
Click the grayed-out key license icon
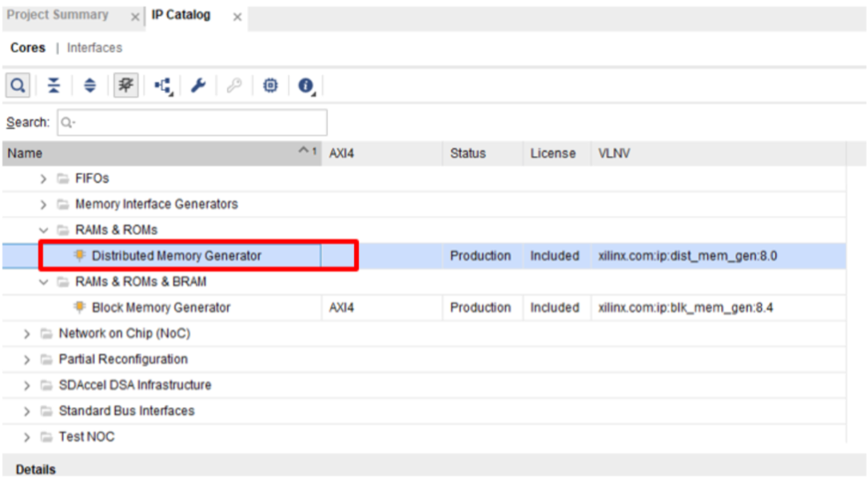tap(234, 86)
